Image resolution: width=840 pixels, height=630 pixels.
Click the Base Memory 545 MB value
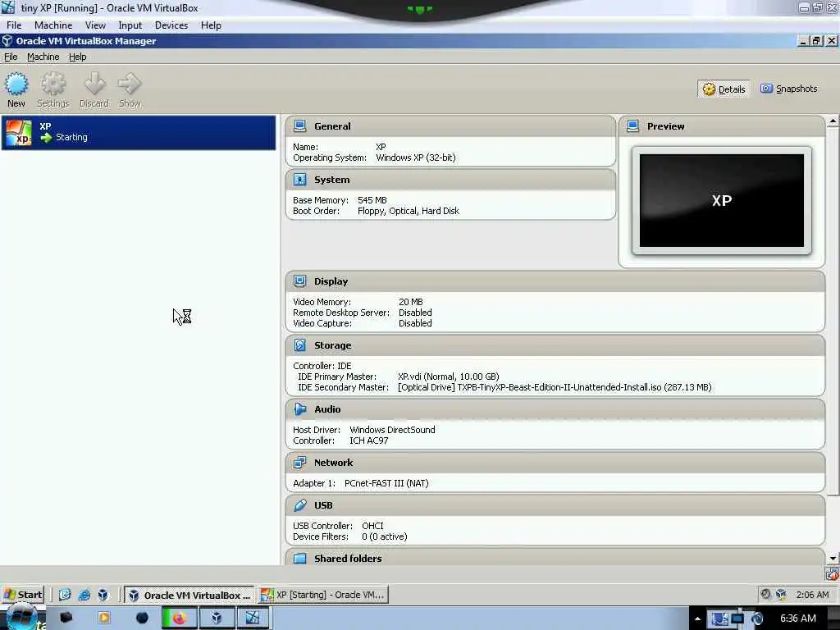[x=372, y=200]
